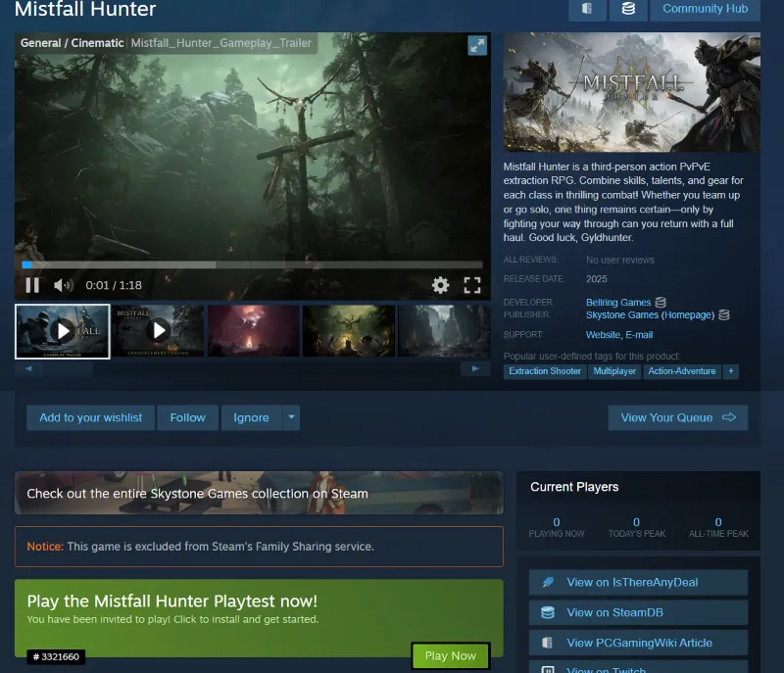This screenshot has width=784, height=673.
Task: View on IsThereAnyDeal
Action: (x=639, y=583)
